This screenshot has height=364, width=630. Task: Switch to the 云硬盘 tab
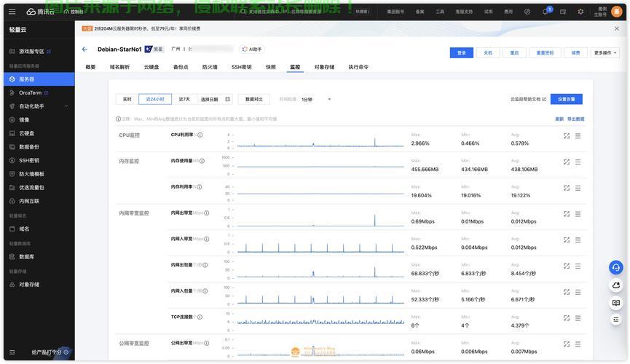pyautogui.click(x=151, y=67)
